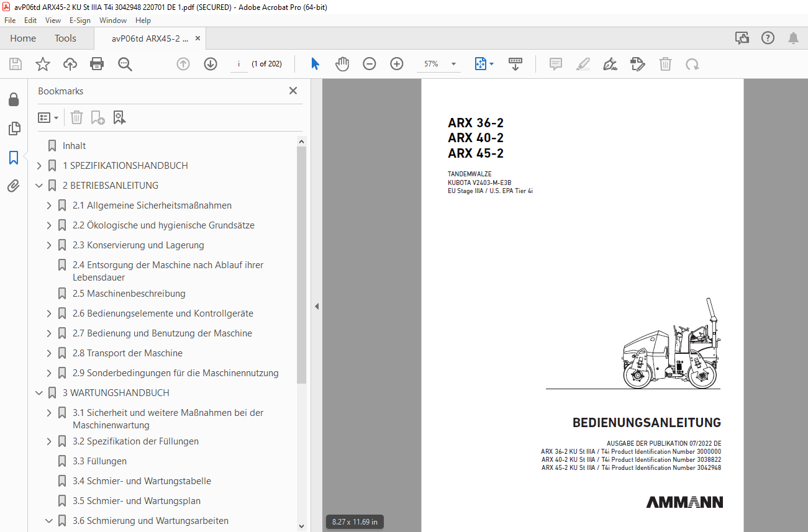Open the Window menu
Screen dimensions: 808x532
[x=113, y=20]
